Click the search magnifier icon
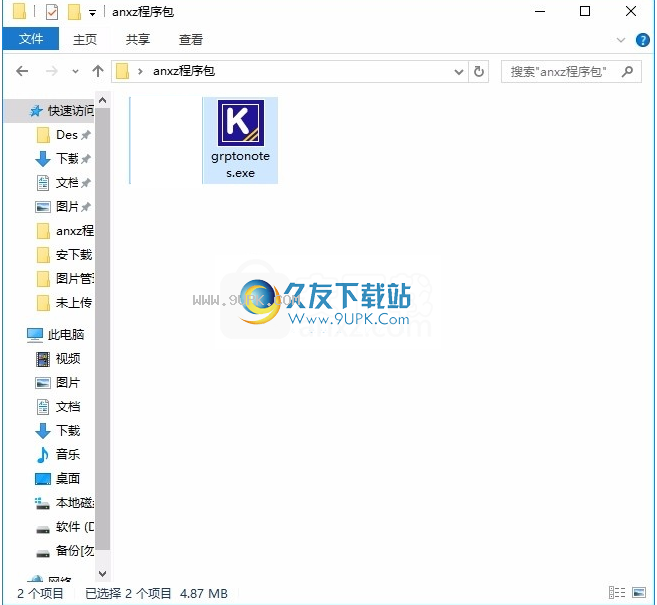657x605 pixels. tap(627, 72)
